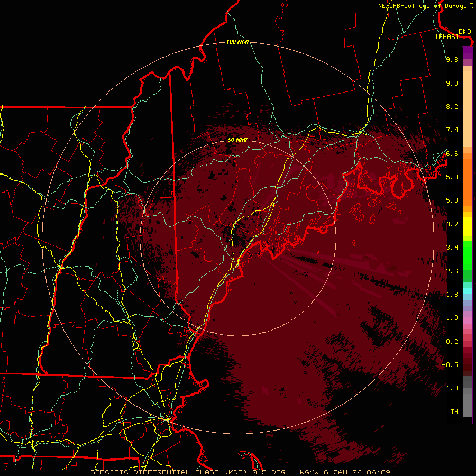Select the 1.8 value on the scale
This screenshot has height=476, width=476.
[x=452, y=295]
